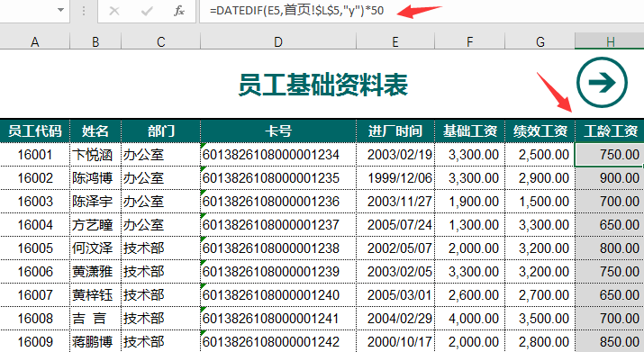The height and width of the screenshot is (352, 644).
Task: Select date cell 2003/02/19
Action: point(395,155)
